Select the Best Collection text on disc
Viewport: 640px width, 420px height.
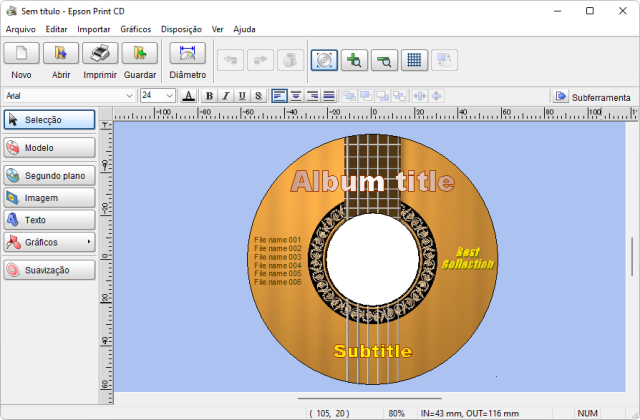(468, 258)
